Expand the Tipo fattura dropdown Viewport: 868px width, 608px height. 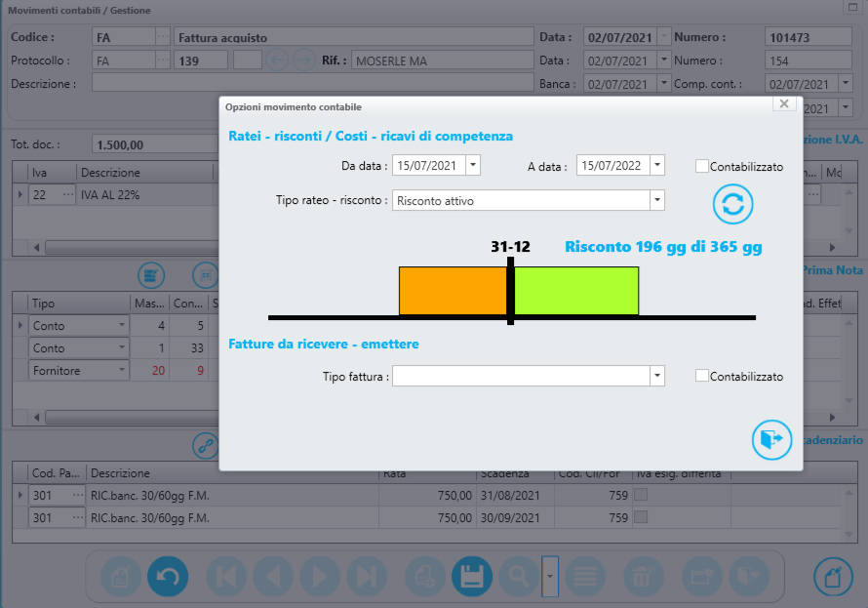[x=657, y=376]
